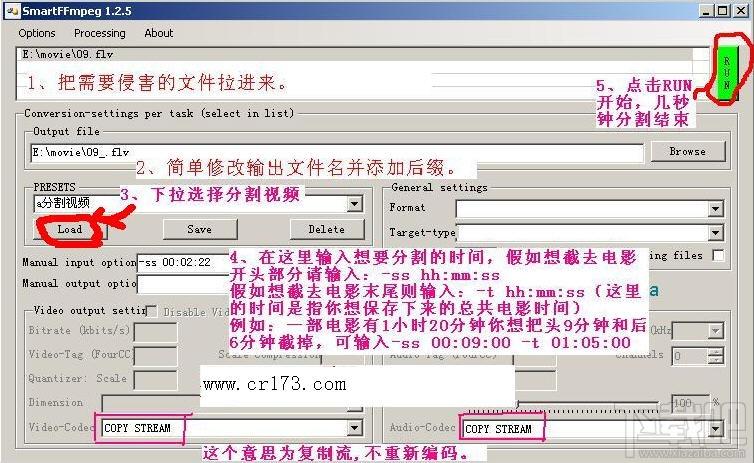Click the Quantizer Scale field

pos(155,380)
